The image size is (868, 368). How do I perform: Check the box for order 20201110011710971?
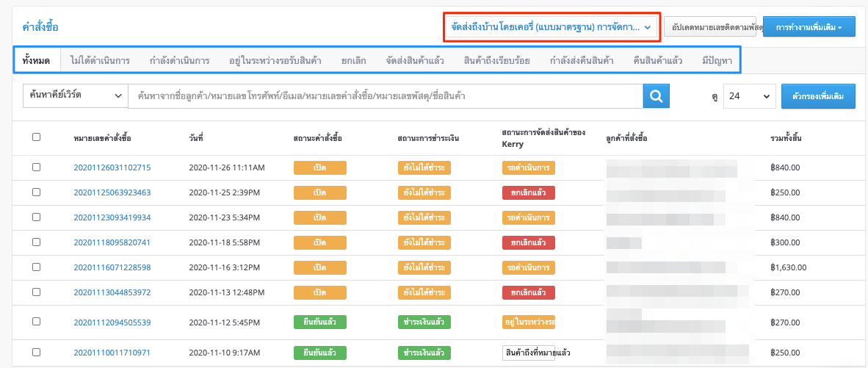[36, 352]
